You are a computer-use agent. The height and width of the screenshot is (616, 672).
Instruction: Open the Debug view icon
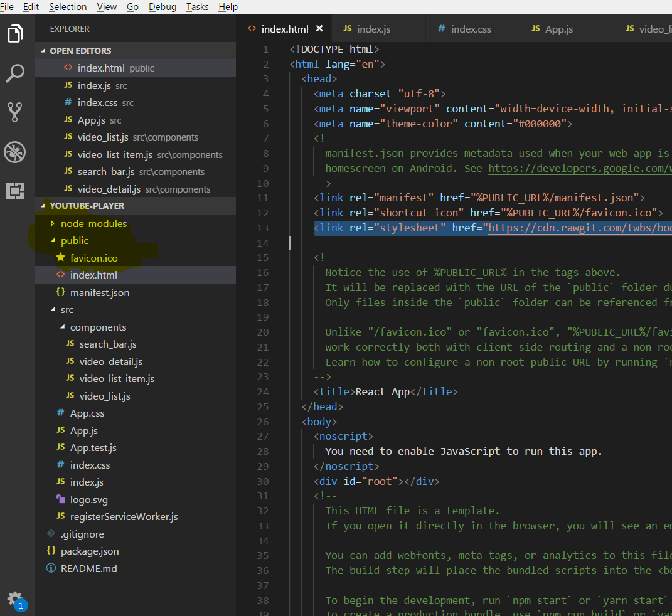pyautogui.click(x=15, y=151)
